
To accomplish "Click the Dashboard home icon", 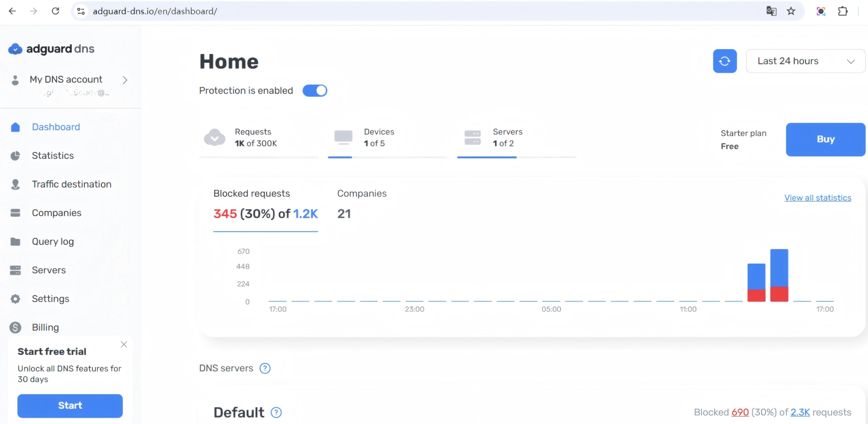I will 15,127.
